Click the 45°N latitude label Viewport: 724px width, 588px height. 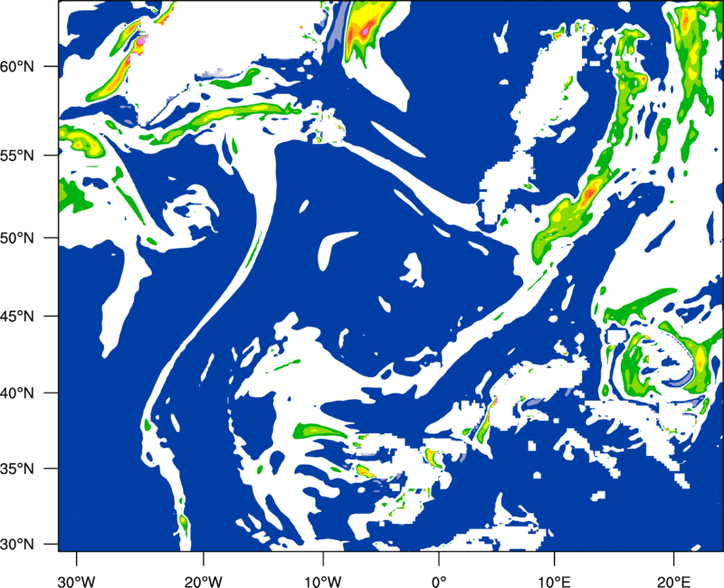click(x=17, y=317)
